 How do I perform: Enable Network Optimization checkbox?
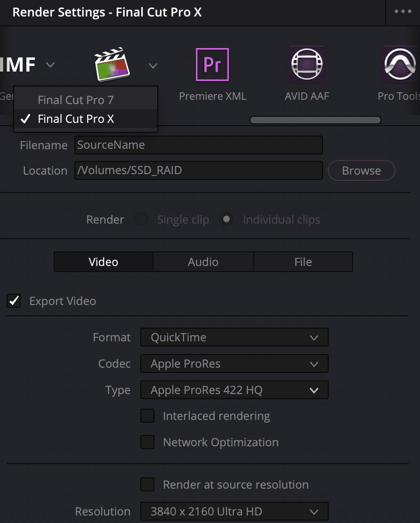click(148, 443)
